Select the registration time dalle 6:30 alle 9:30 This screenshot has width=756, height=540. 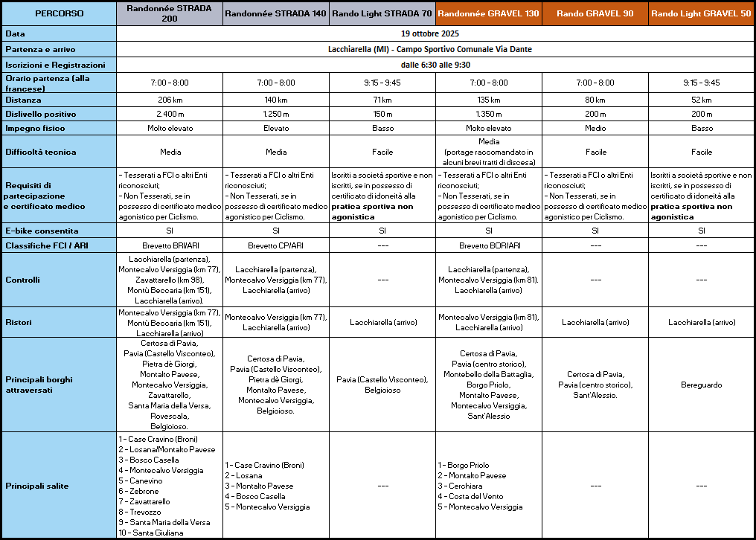pyautogui.click(x=435, y=65)
